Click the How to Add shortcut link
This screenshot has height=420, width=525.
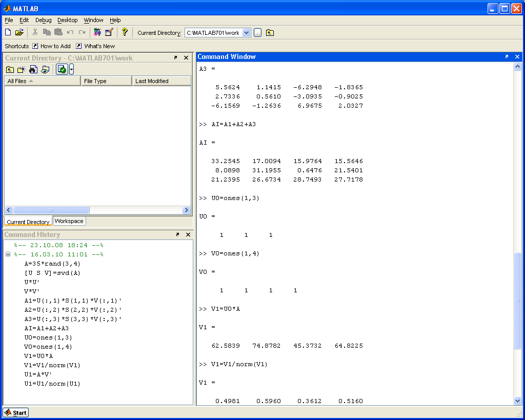(55, 46)
